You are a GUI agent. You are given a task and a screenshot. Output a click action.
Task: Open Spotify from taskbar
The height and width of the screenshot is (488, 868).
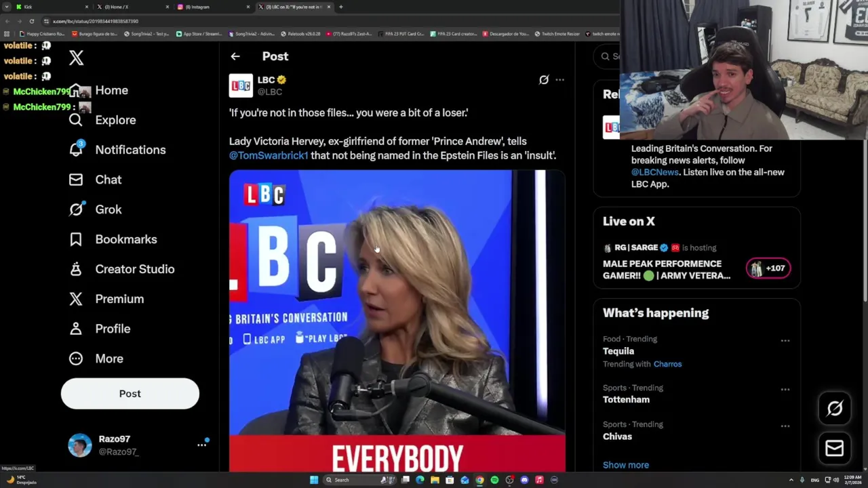[x=494, y=480]
